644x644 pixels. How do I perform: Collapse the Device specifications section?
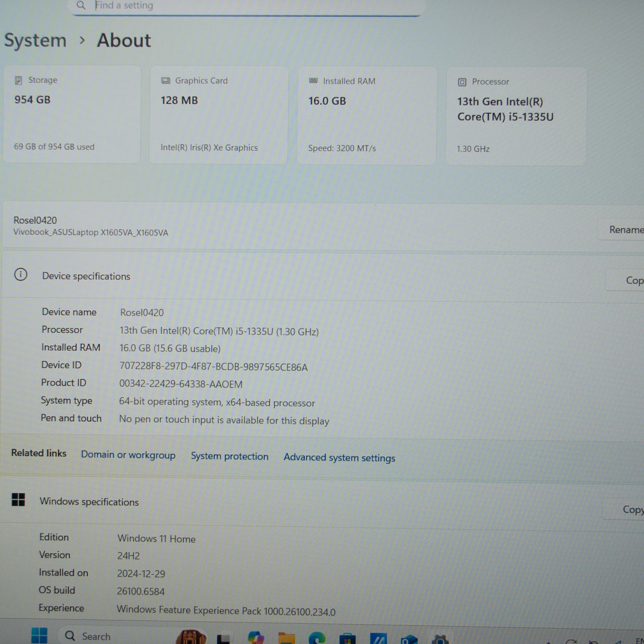(312, 277)
